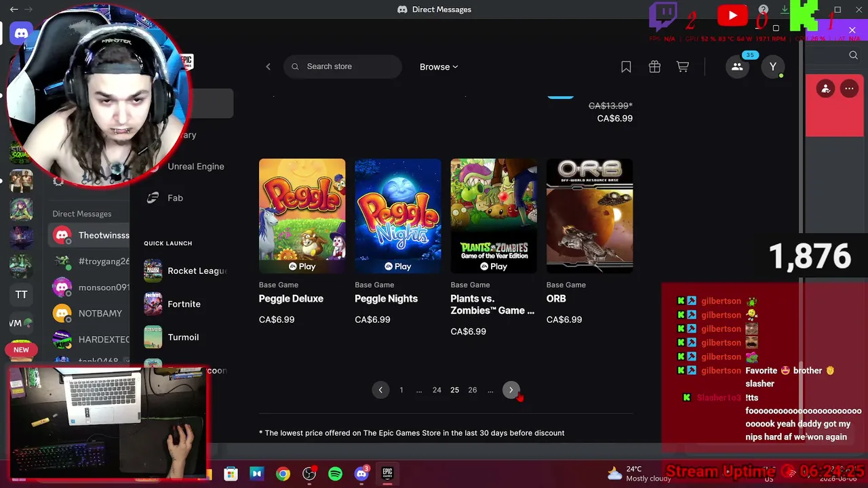The height and width of the screenshot is (488, 868).
Task: Open the Peggle Nights cover thumbnail
Action: coord(398,216)
